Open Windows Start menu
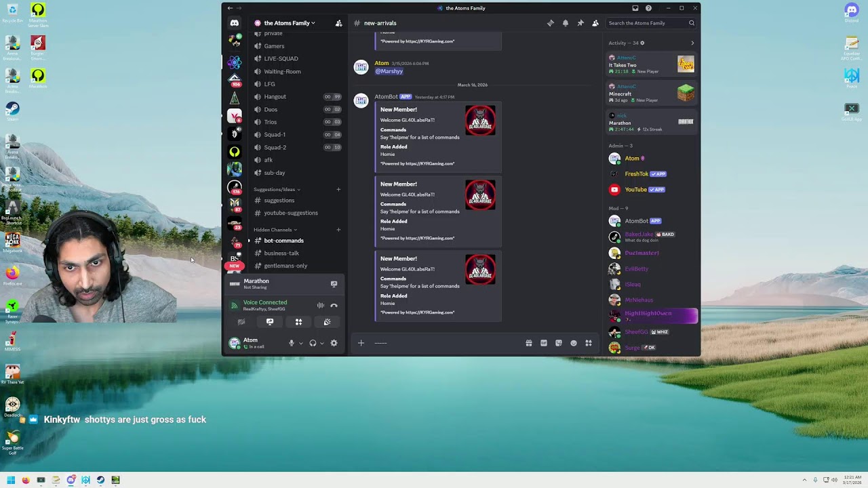The width and height of the screenshot is (868, 488). click(11, 480)
